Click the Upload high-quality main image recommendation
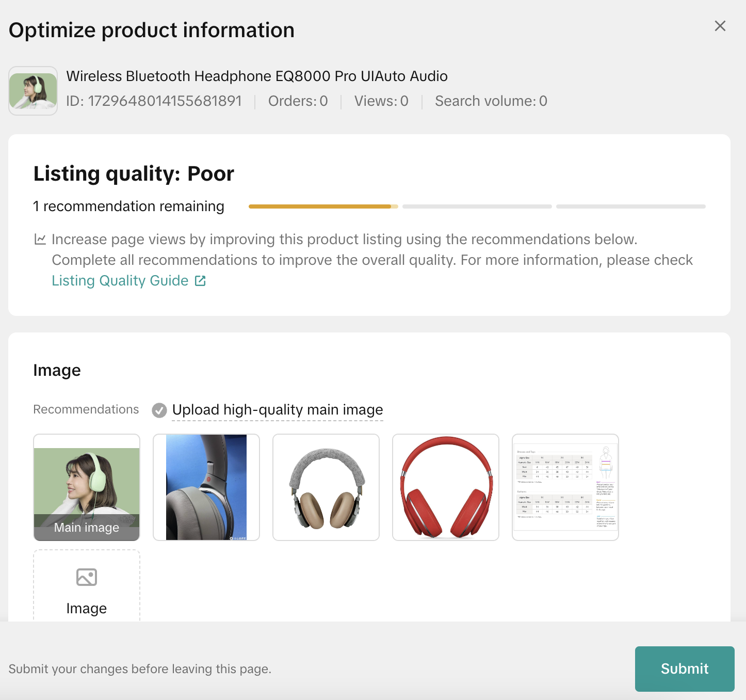This screenshot has height=700, width=746. [278, 410]
